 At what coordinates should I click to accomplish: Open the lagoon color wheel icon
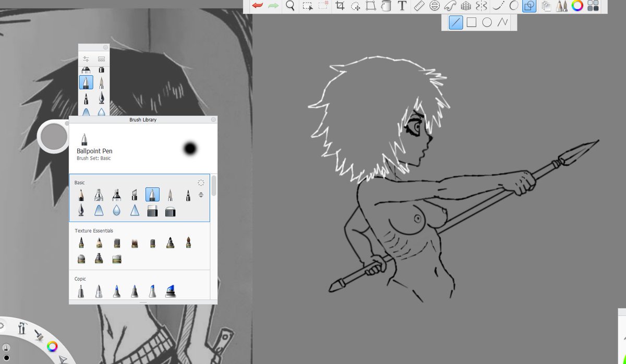pos(52,346)
